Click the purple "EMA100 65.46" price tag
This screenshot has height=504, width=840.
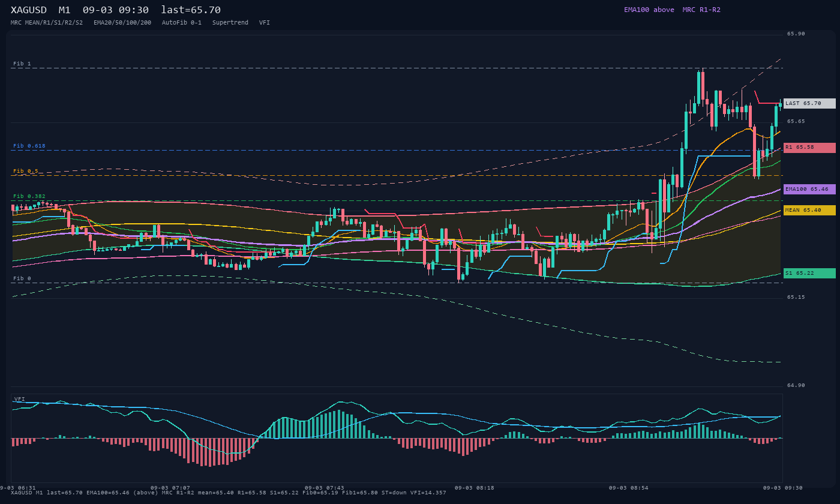809,189
